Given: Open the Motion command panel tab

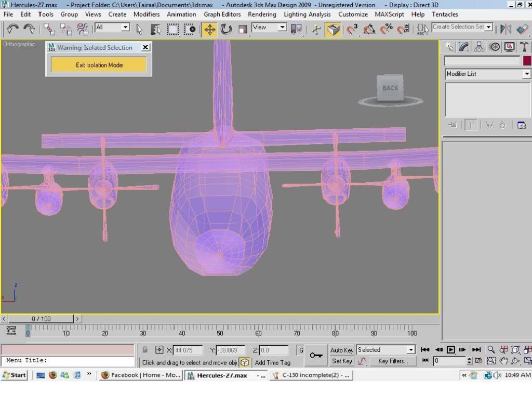Looking at the screenshot, I should [495, 47].
